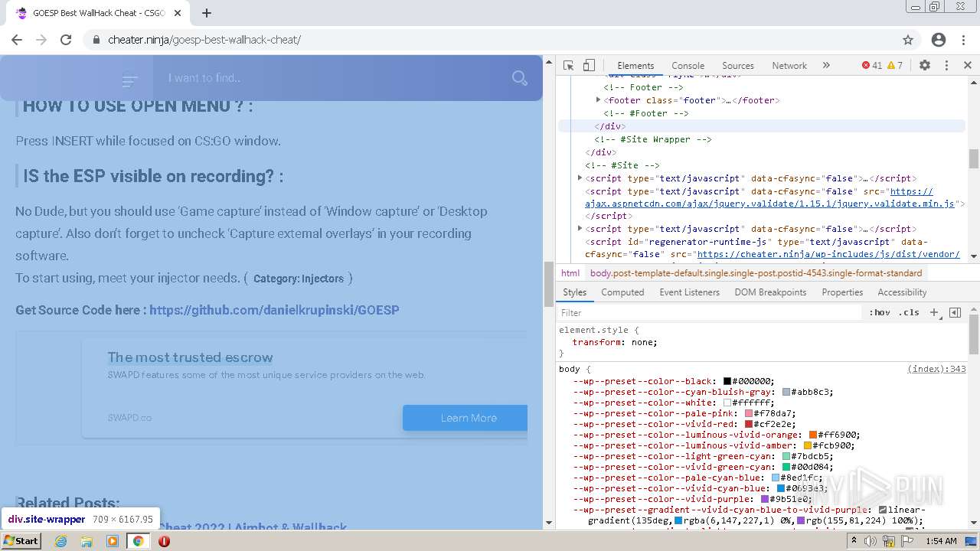This screenshot has width=980, height=551.
Task: Click the Chrome taskbar icon
Action: [139, 541]
